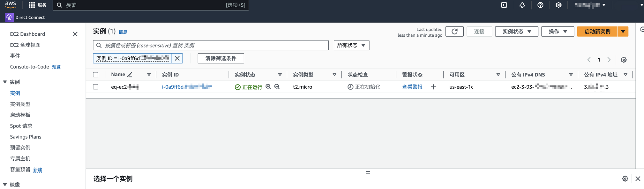The width and height of the screenshot is (644, 189).
Task: Open EC2 Global View in sidebar
Action: pos(25,45)
